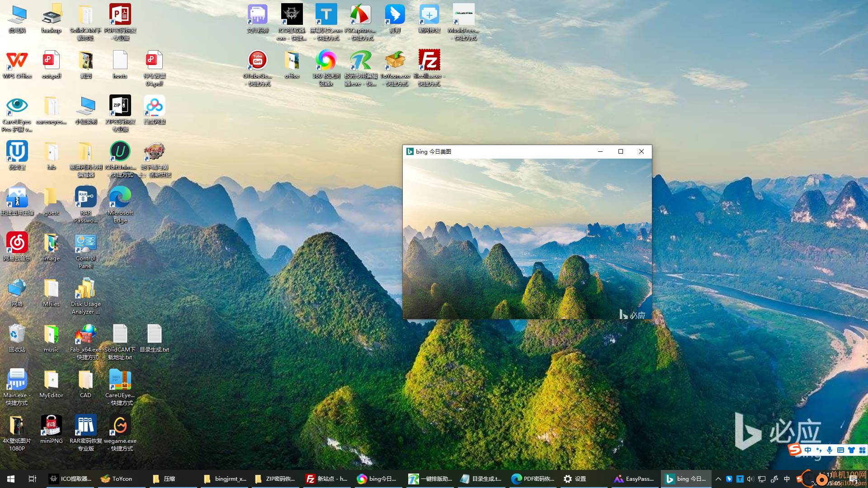Expand hidden system tray icons

tap(718, 479)
